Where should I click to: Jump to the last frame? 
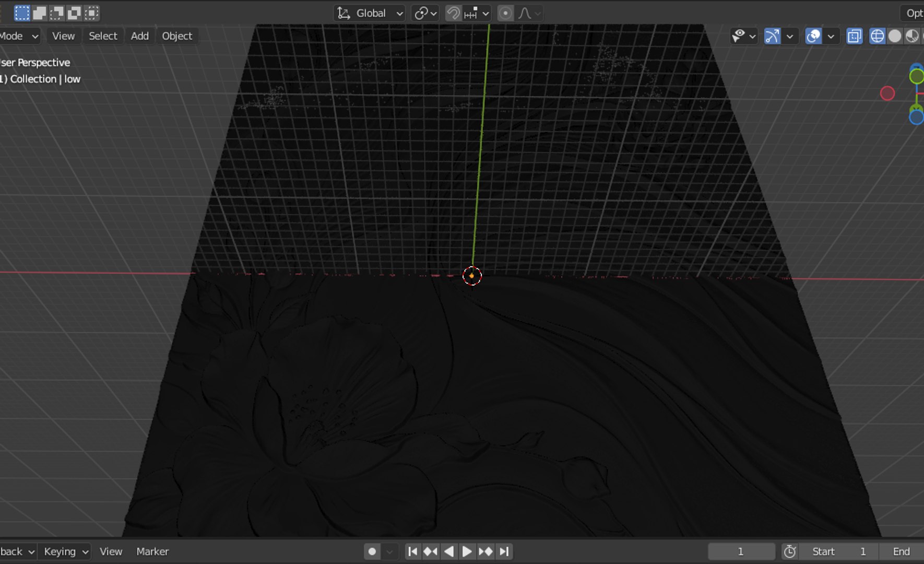[504, 551]
